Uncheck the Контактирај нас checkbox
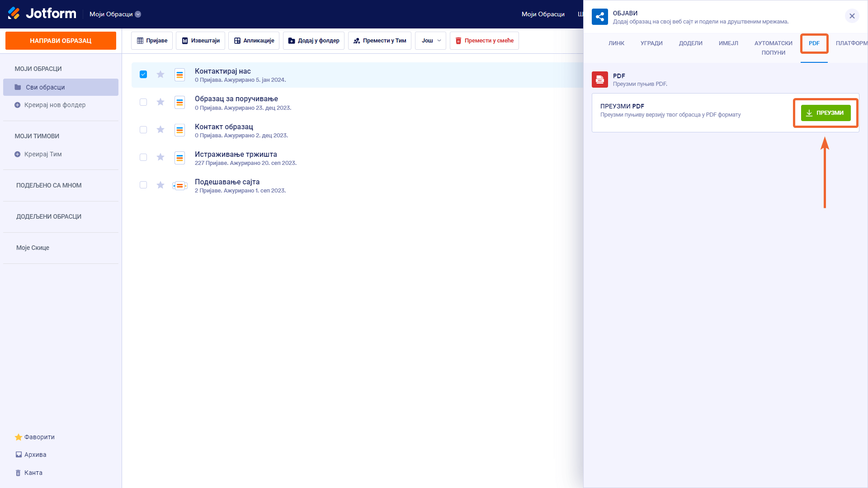Image resolution: width=868 pixels, height=488 pixels. point(143,75)
